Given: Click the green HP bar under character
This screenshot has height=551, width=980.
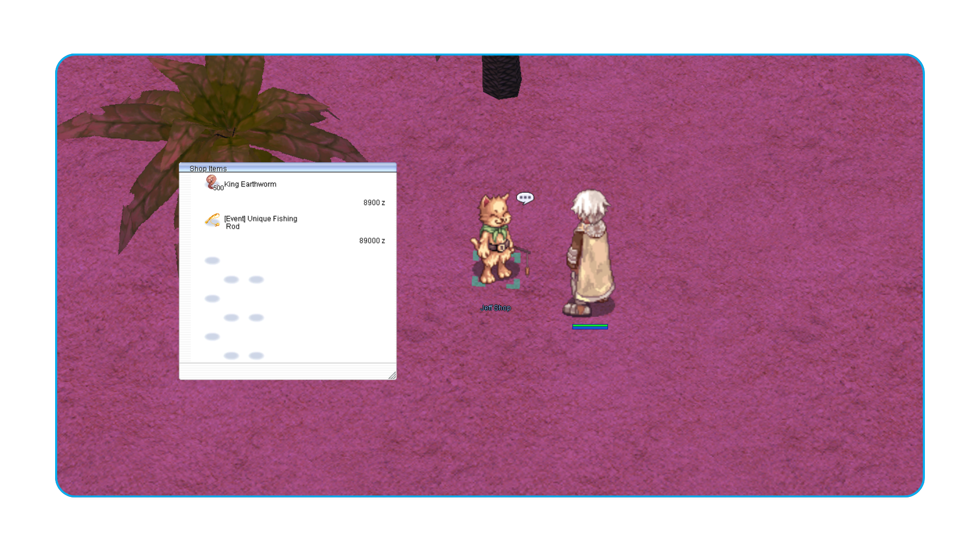Looking at the screenshot, I should (590, 325).
